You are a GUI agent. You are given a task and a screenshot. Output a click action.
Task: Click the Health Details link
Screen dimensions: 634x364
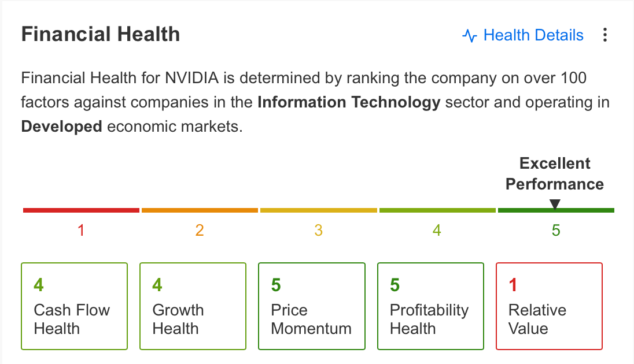[533, 35]
